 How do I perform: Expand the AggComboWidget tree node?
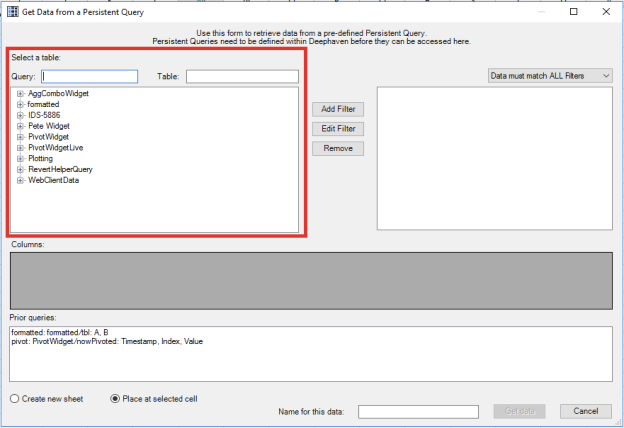pyautogui.click(x=19, y=93)
